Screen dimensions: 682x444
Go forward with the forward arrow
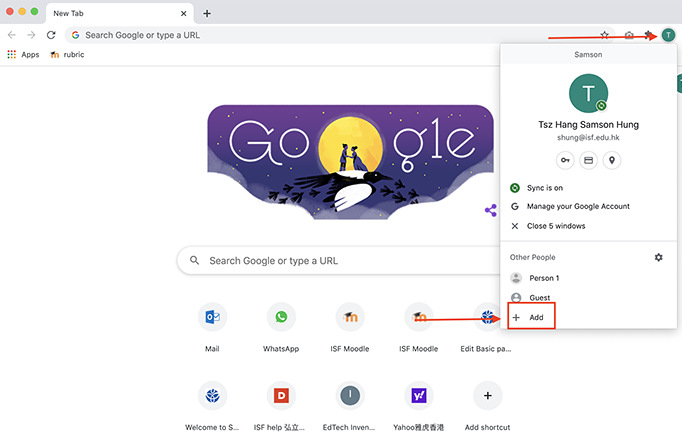click(31, 35)
